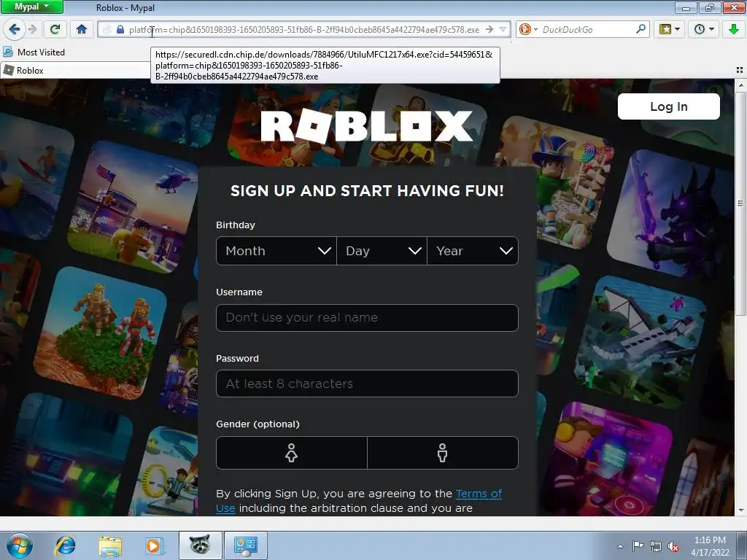This screenshot has height=560, width=747.
Task: Click the helicopter game thumbnail
Action: coord(133,206)
